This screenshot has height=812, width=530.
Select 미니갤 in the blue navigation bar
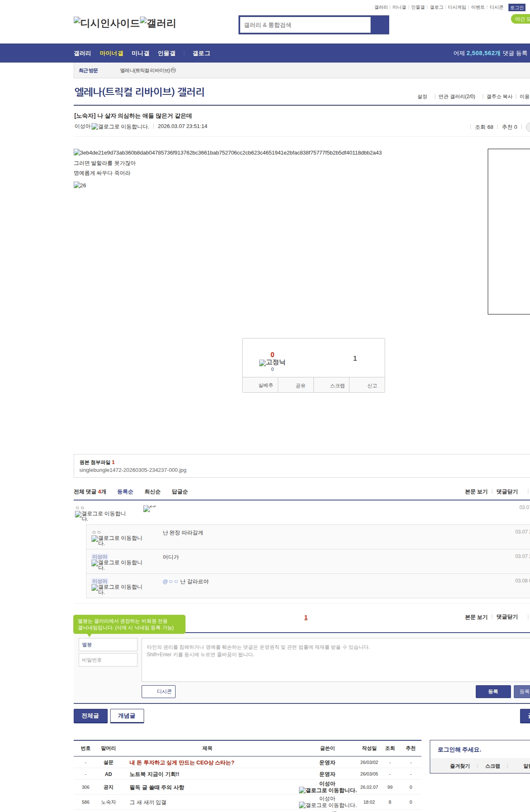coord(140,53)
